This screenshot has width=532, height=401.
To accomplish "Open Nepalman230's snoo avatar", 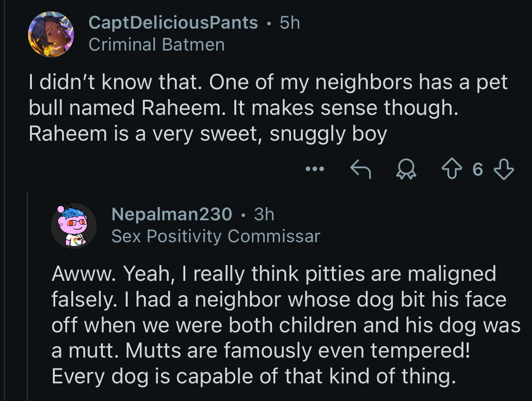I will (74, 226).
